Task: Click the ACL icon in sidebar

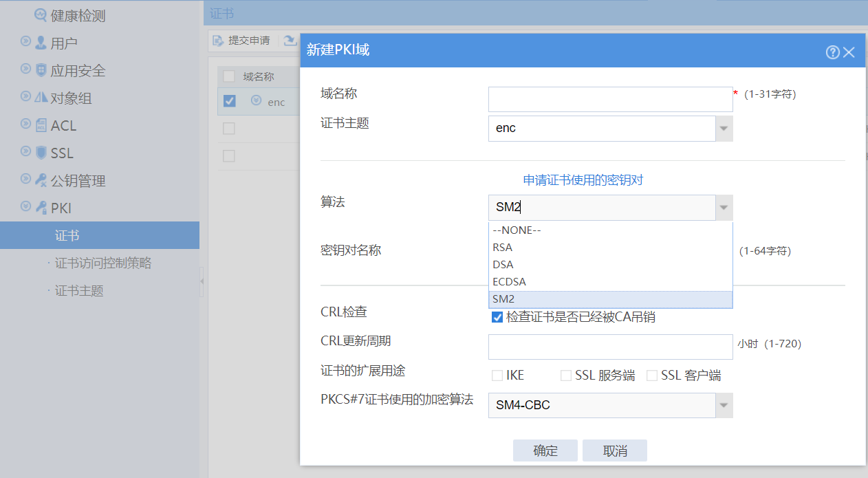Action: tap(41, 126)
